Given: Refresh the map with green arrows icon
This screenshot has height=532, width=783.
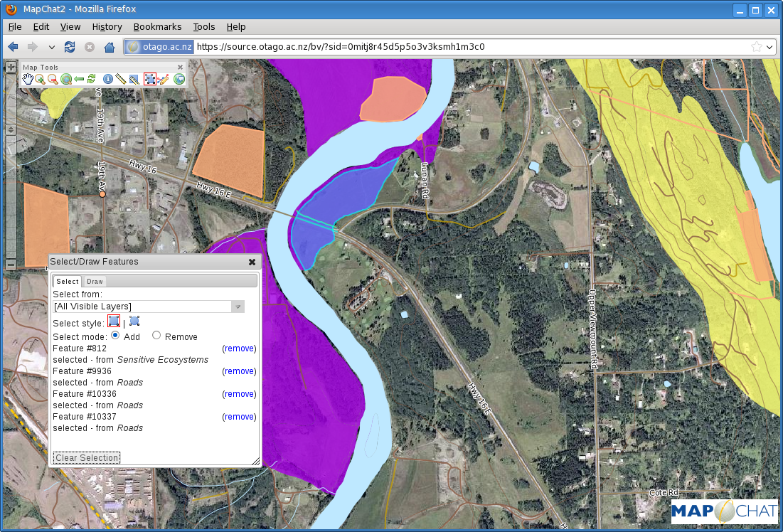Looking at the screenshot, I should point(91,79).
